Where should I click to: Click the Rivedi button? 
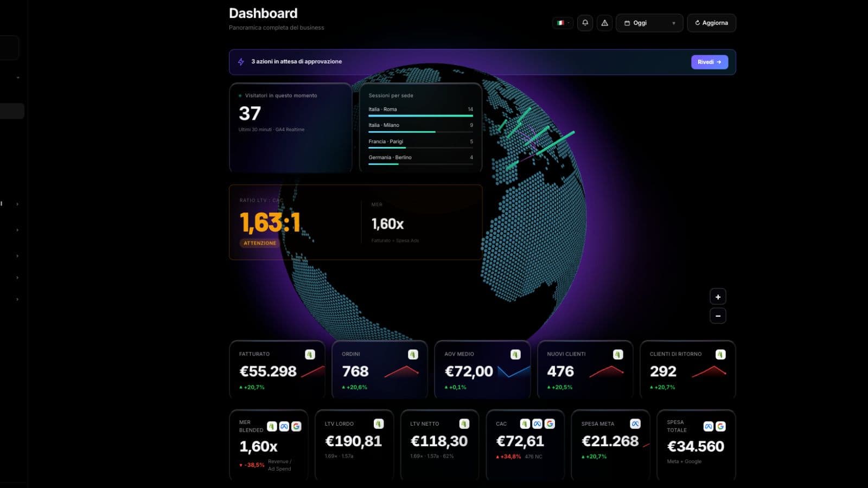point(710,62)
